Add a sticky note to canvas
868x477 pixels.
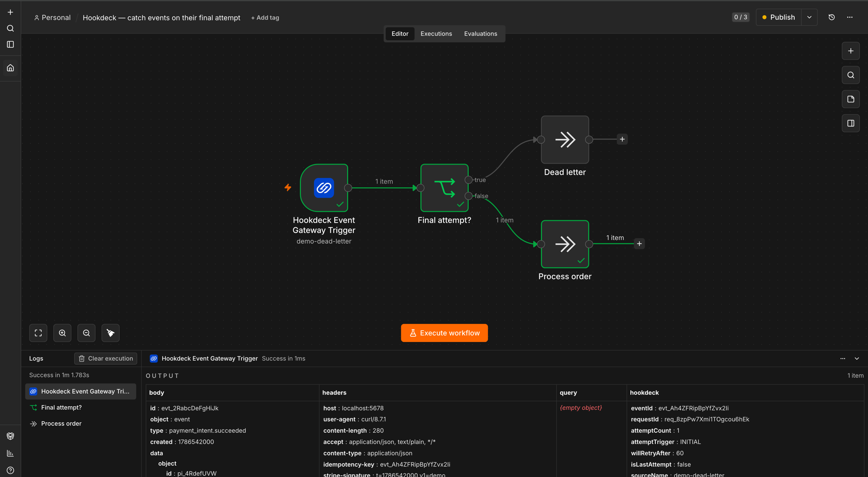tap(851, 99)
